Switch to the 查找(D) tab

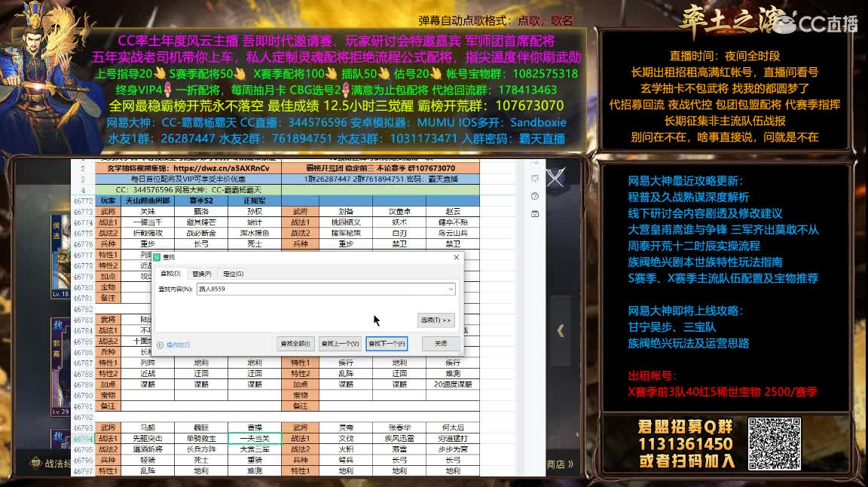tap(170, 274)
